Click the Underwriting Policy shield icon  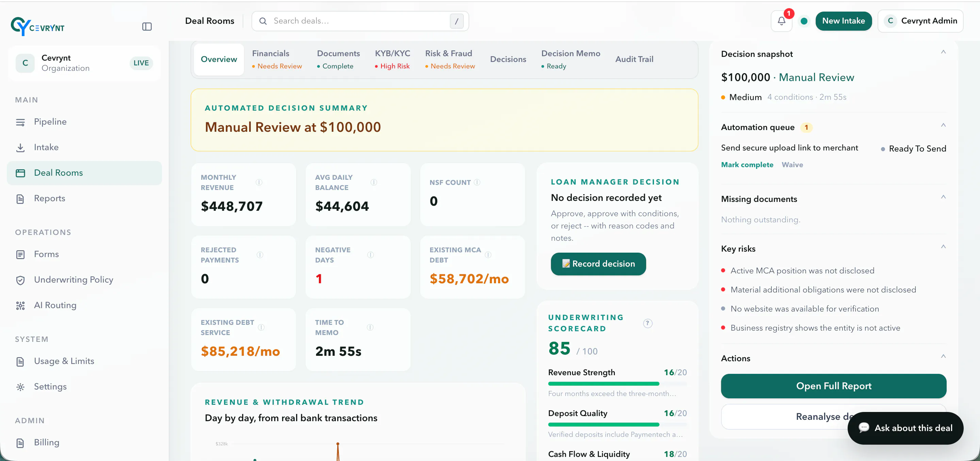(20, 280)
